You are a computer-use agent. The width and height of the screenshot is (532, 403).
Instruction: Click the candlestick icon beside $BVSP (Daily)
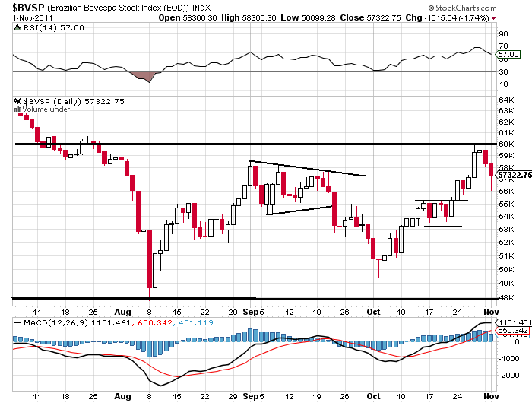17,101
